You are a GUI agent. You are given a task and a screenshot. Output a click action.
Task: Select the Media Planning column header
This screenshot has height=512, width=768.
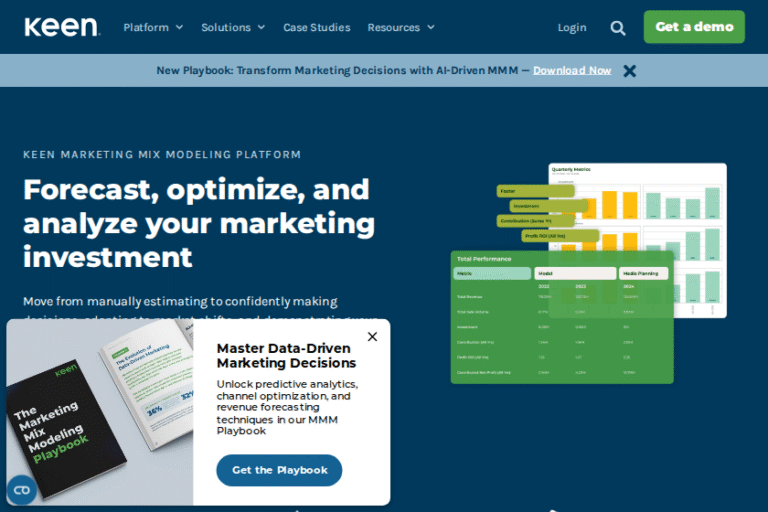tap(645, 273)
